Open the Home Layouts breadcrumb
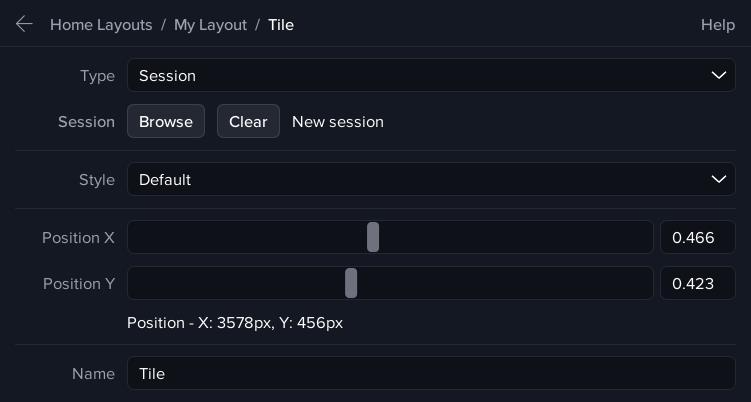 tap(101, 25)
